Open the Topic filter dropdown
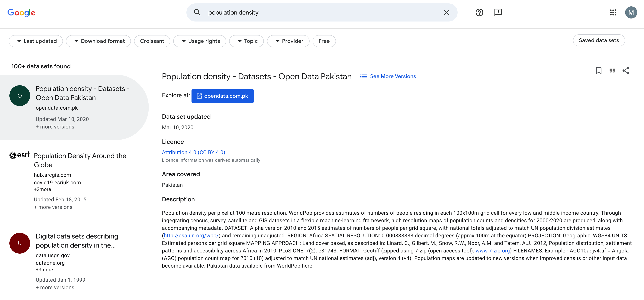 (246, 41)
